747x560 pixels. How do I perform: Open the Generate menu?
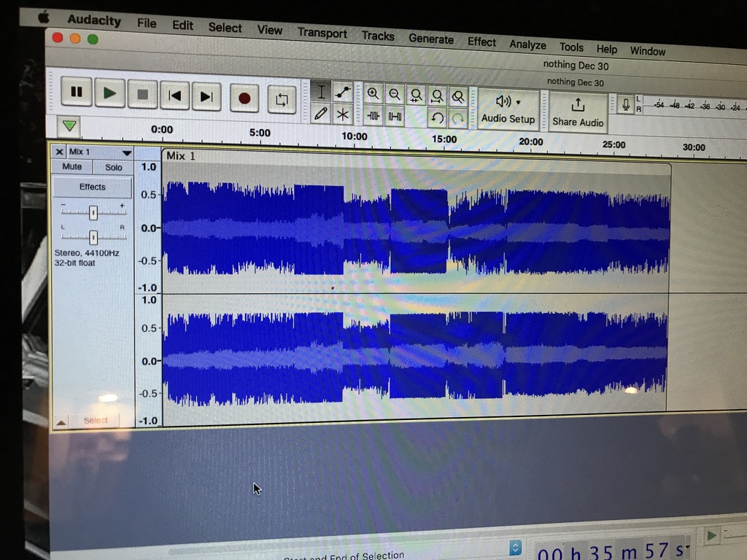coord(430,39)
